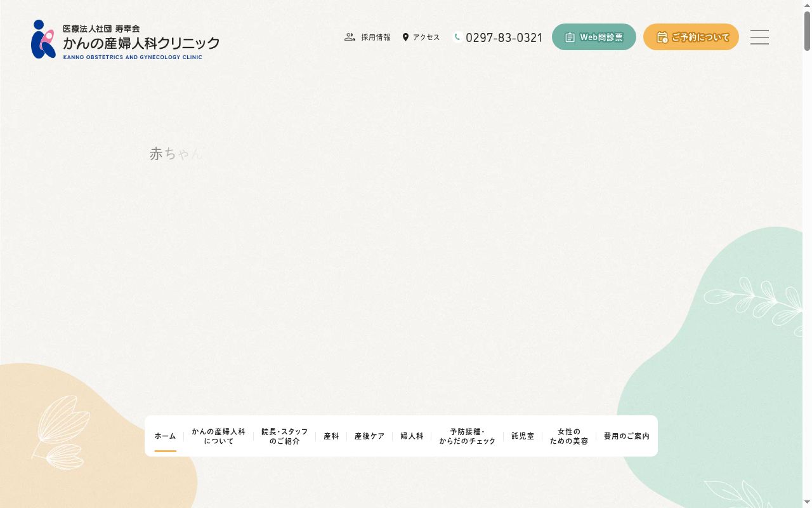Screen dimensions: 812x508
Task: Select the ホーム navigation tab
Action: coord(165,436)
